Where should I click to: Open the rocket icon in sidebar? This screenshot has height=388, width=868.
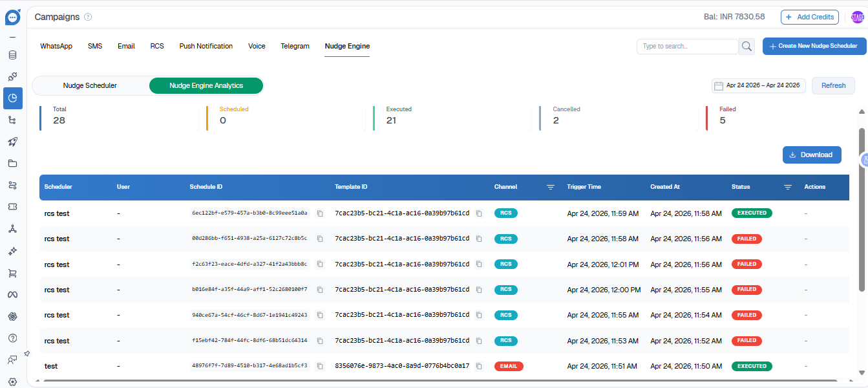click(12, 142)
